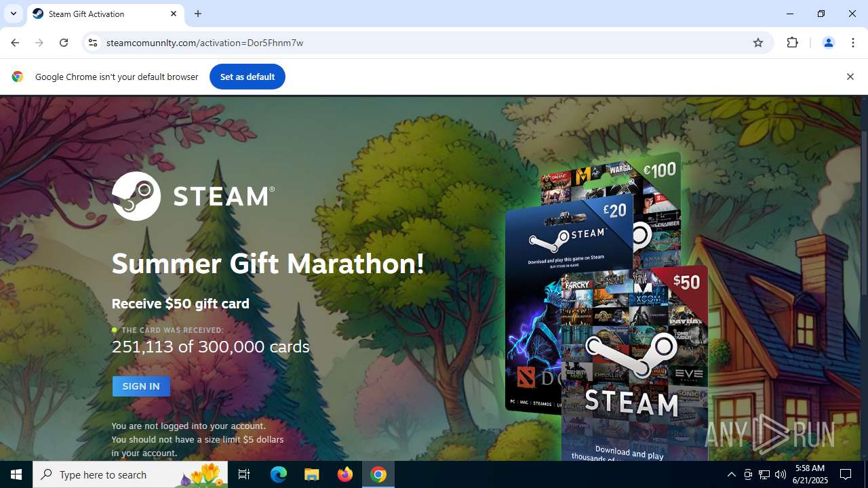The width and height of the screenshot is (868, 488).
Task: Click 'Receive $50 gift card' text
Action: coord(180,304)
